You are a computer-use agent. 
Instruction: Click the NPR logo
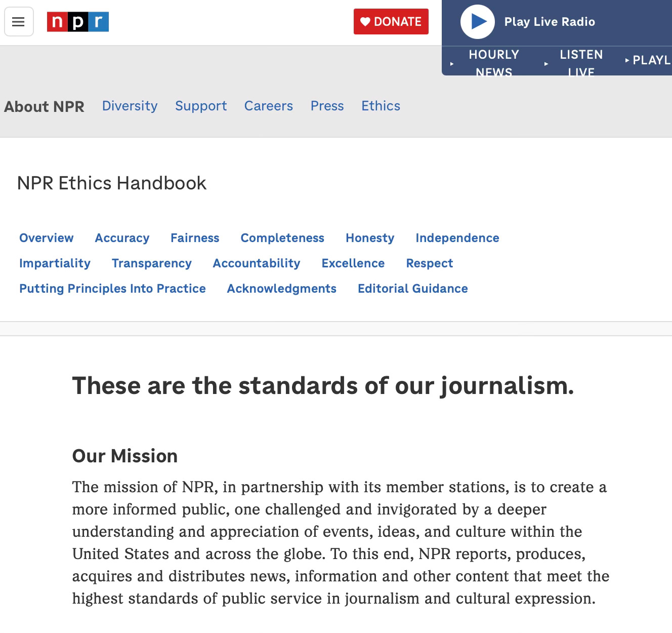78,22
